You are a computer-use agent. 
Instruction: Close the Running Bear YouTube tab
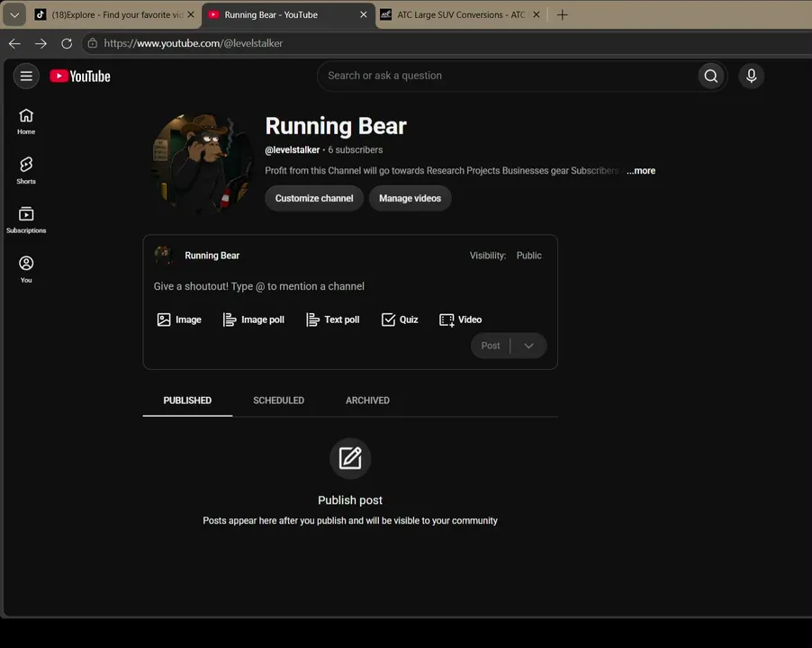click(x=364, y=14)
